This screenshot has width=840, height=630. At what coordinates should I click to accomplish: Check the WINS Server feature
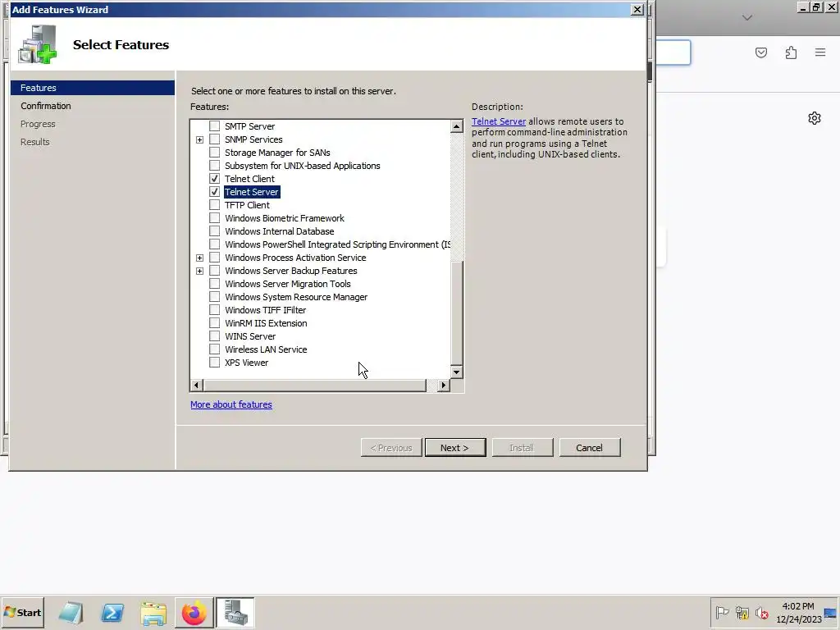pyautogui.click(x=214, y=336)
